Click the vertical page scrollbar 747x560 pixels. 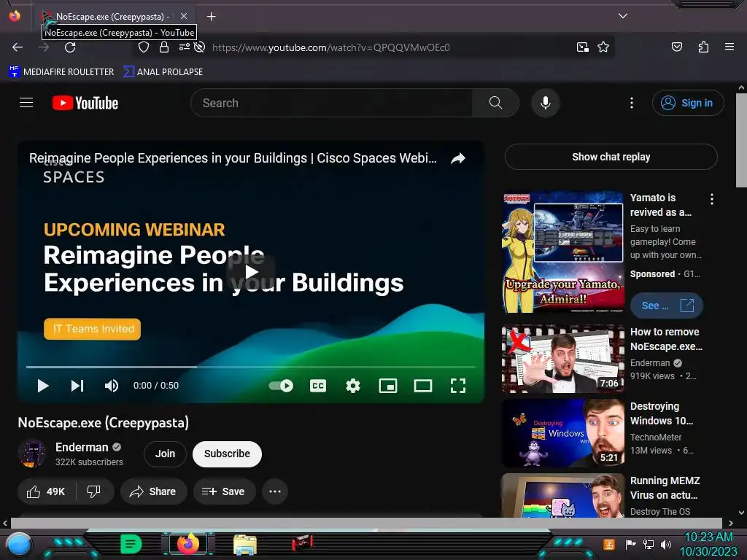(x=741, y=141)
